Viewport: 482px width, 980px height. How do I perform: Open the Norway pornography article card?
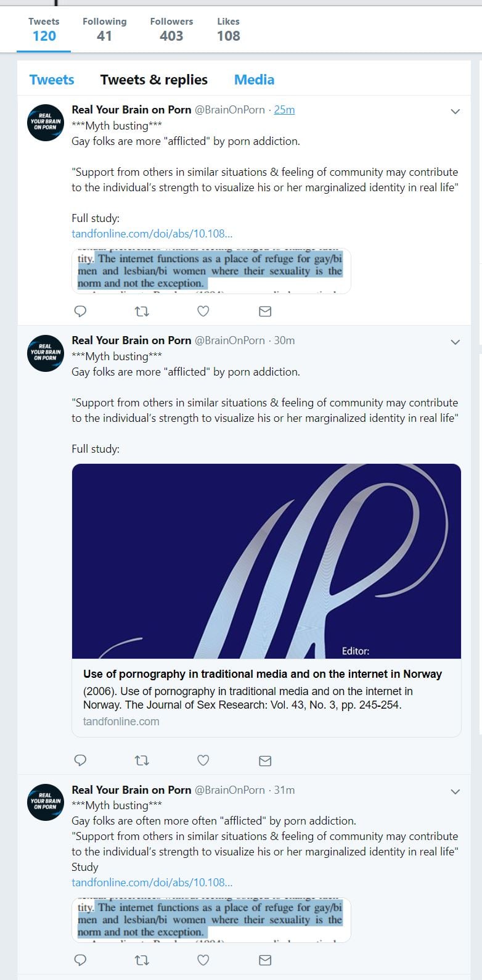(266, 600)
